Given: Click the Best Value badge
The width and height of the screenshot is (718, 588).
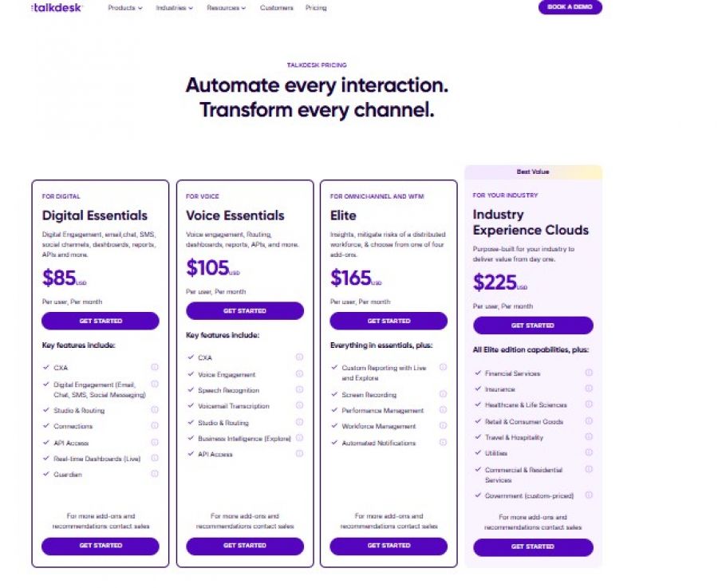Looking at the screenshot, I should pyautogui.click(x=533, y=172).
